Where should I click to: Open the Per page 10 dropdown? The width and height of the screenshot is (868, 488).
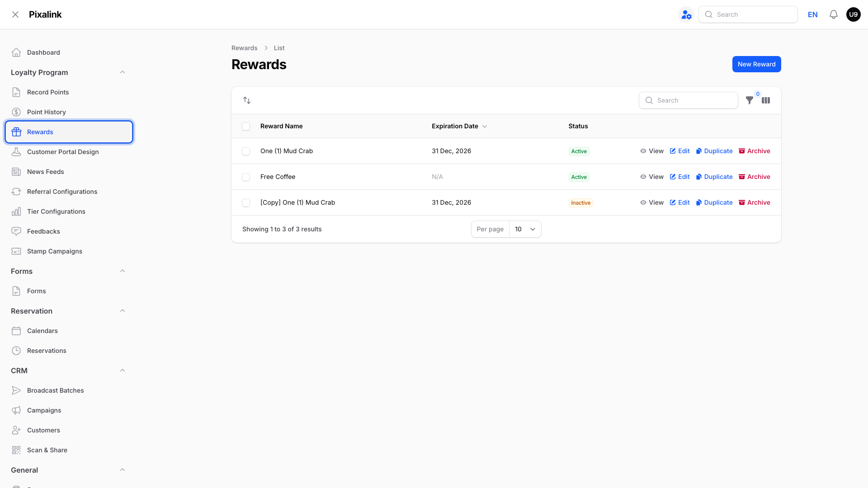point(525,229)
